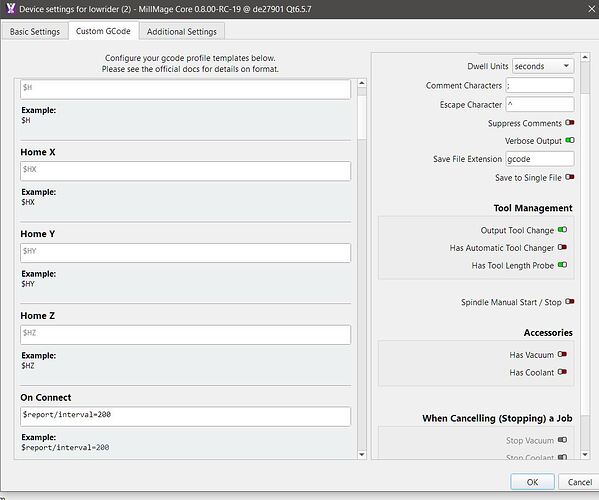The height and width of the screenshot is (500, 599).
Task: Click the Cancel button
Action: point(579,482)
